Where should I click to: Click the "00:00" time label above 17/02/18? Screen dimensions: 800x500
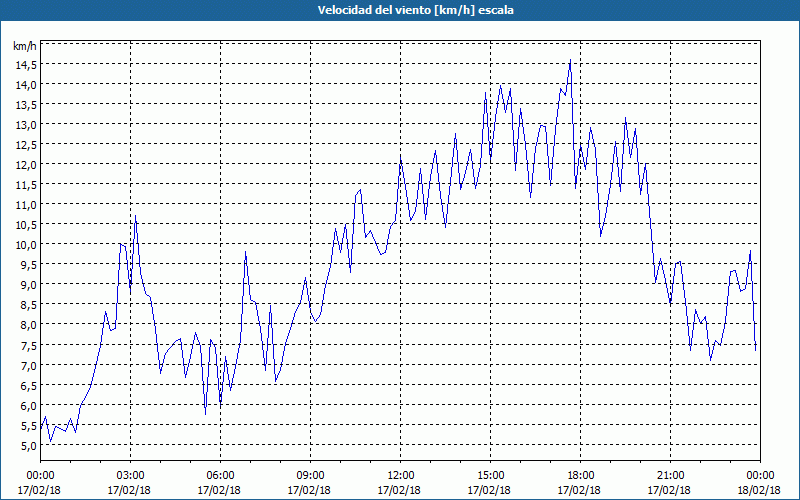(40, 476)
